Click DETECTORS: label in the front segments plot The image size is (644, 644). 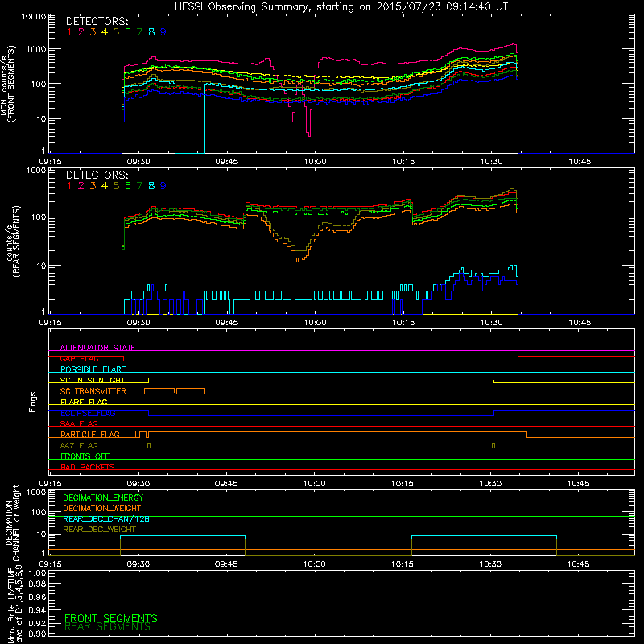(97, 22)
